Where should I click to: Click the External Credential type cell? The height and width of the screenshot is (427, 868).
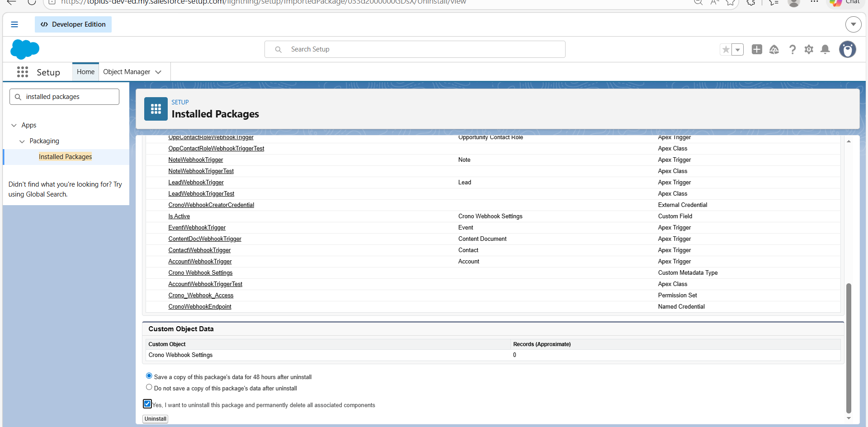683,205
